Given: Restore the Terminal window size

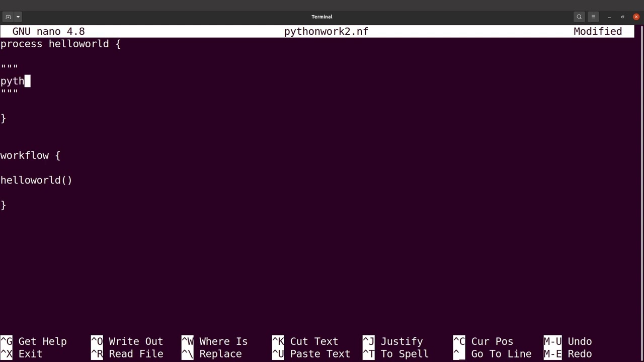Looking at the screenshot, I should click(x=623, y=17).
